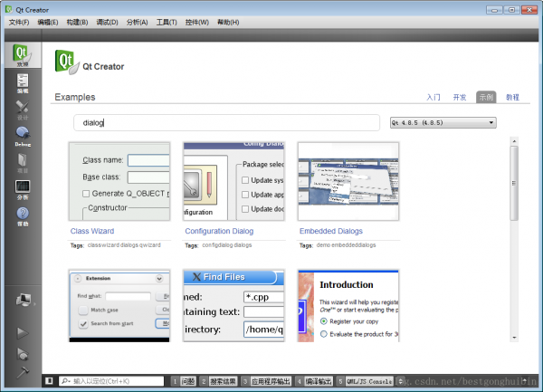The image size is (543, 392).
Task: Click the examples list scroll down arrow
Action: [514, 338]
